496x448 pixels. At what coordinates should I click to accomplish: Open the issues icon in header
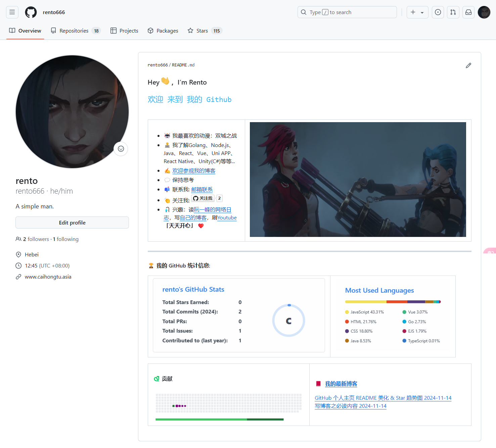pyautogui.click(x=438, y=12)
